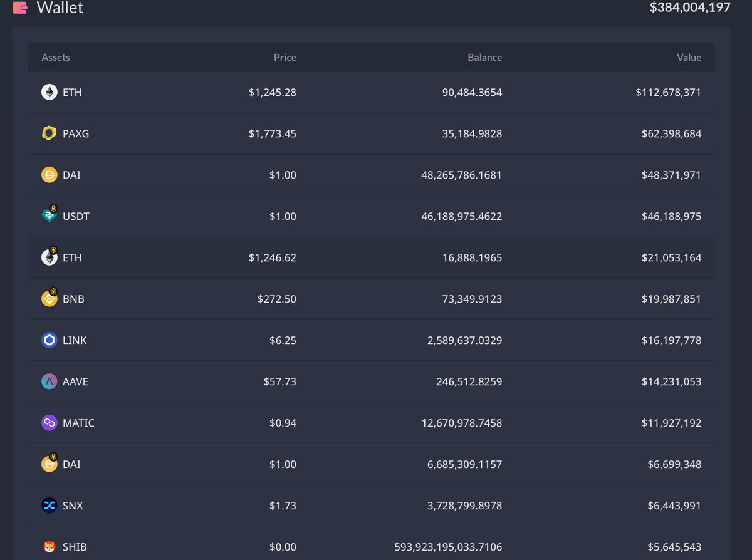The height and width of the screenshot is (560, 752).
Task: Click the Ethereum icon priced $1,245.28
Action: (49, 92)
